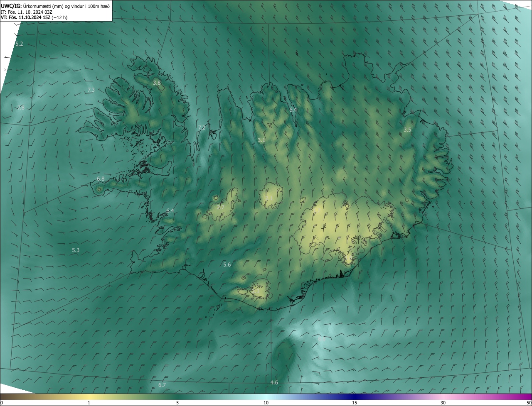The width and height of the screenshot is (532, 406).
Task: Click the '50' tick on the color scale
Action: 529,403
